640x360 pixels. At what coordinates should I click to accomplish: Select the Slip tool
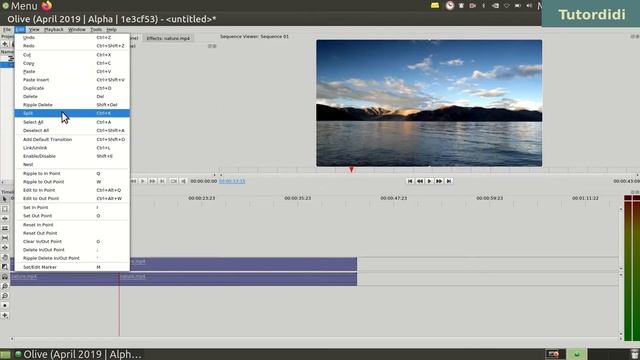[x=4, y=238]
